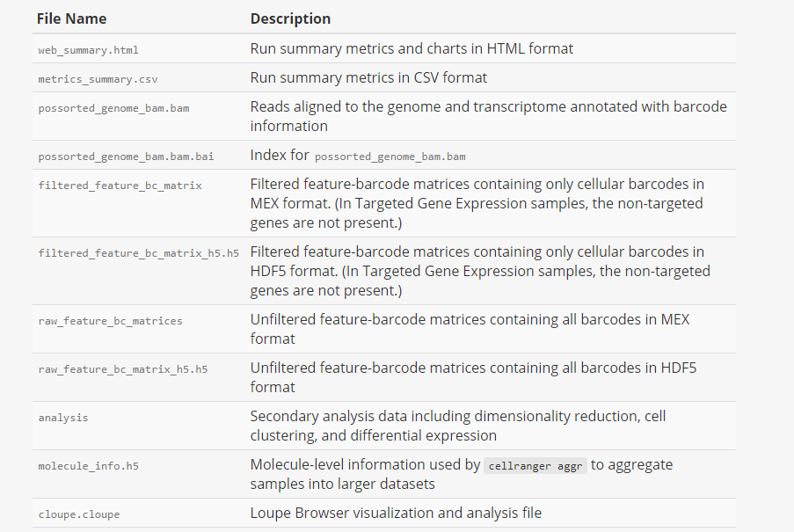Select the cloupe.cloupe file name

(78, 514)
